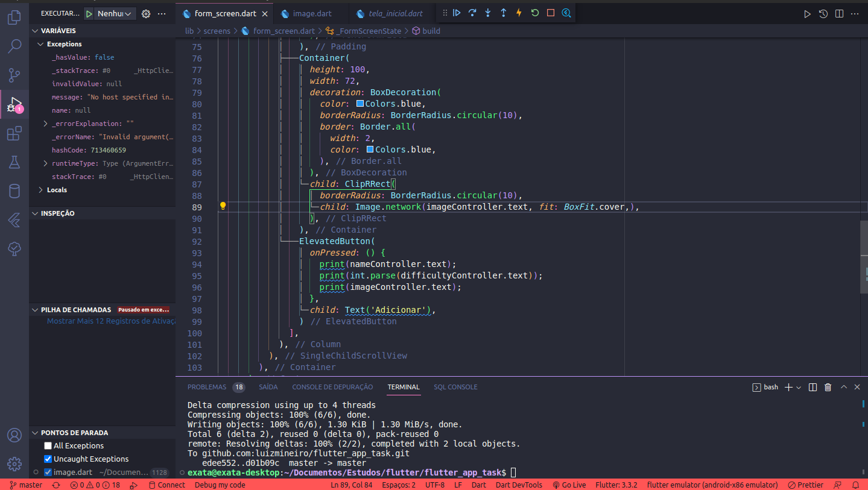Click Colors.blue swatch on line 80
This screenshot has width=868, height=490.
360,104
